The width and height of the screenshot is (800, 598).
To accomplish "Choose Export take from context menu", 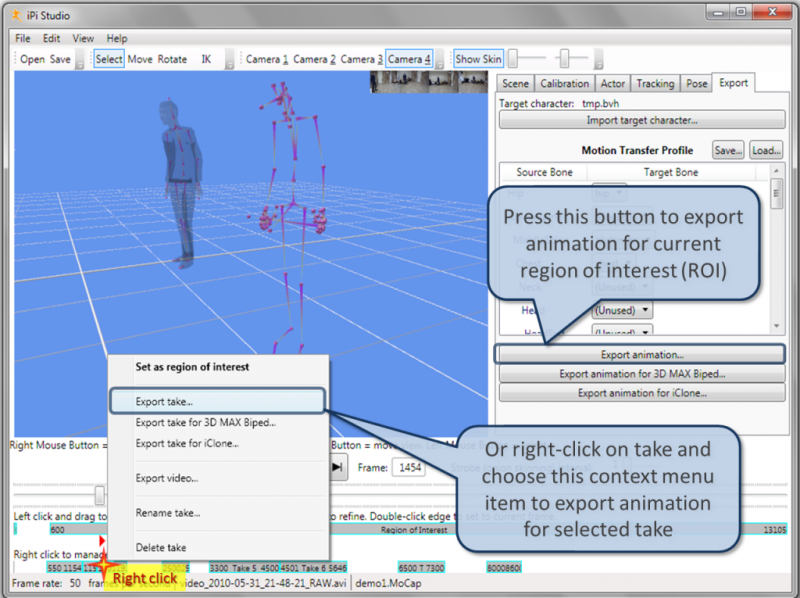I will [x=218, y=402].
